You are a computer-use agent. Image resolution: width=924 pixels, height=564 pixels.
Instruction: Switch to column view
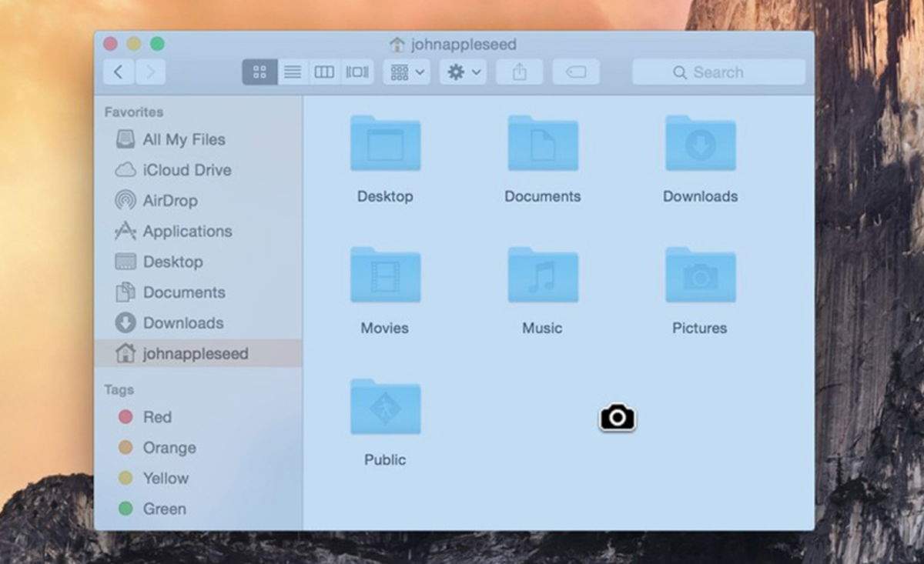click(324, 72)
